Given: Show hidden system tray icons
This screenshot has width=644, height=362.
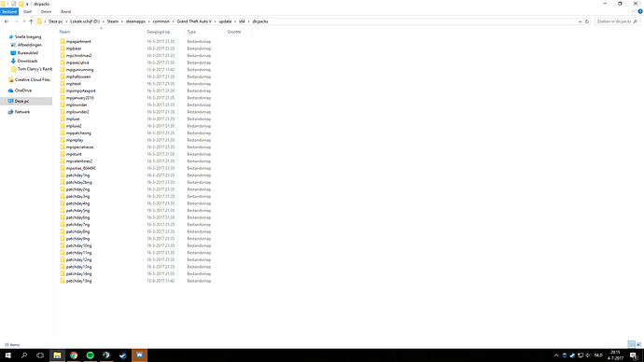Looking at the screenshot, I should 556,355.
